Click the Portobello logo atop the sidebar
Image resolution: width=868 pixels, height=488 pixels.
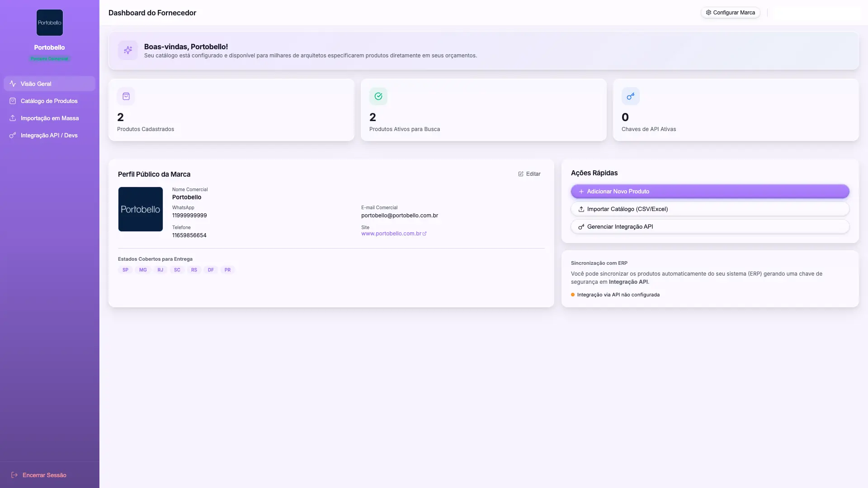pos(50,23)
